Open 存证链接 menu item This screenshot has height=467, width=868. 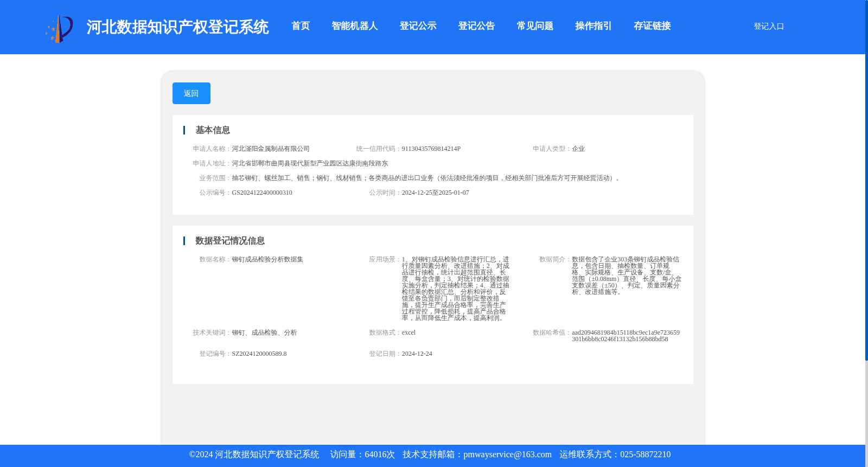(x=652, y=26)
